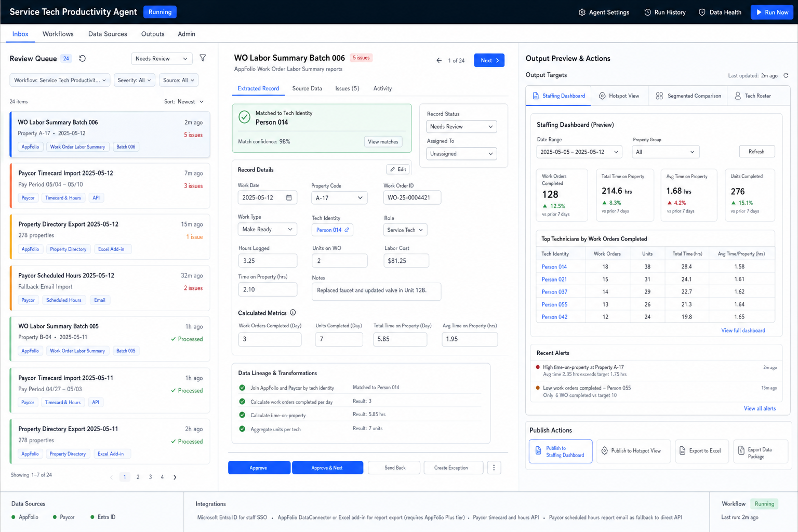Open the more actions kebab menu
The width and height of the screenshot is (798, 532).
[x=494, y=468]
